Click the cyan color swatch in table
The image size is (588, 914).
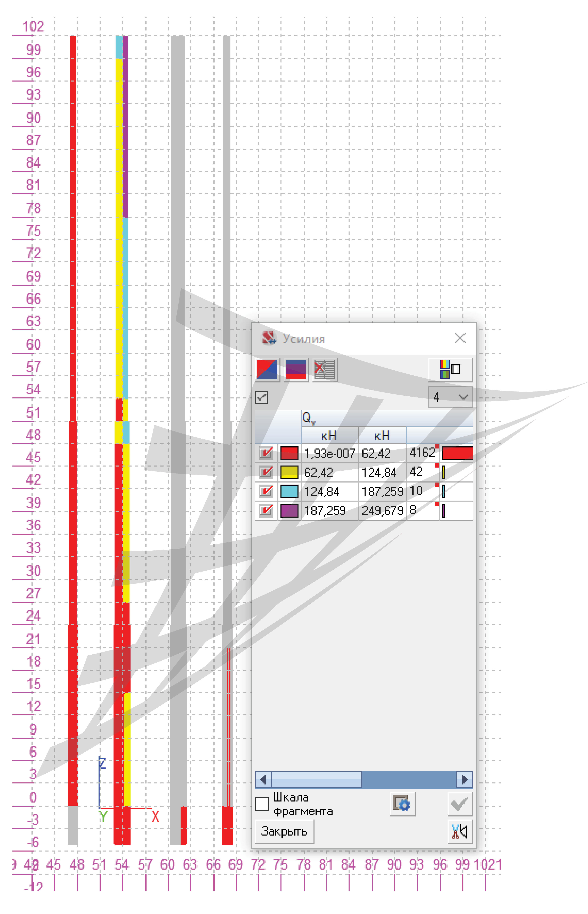point(289,491)
